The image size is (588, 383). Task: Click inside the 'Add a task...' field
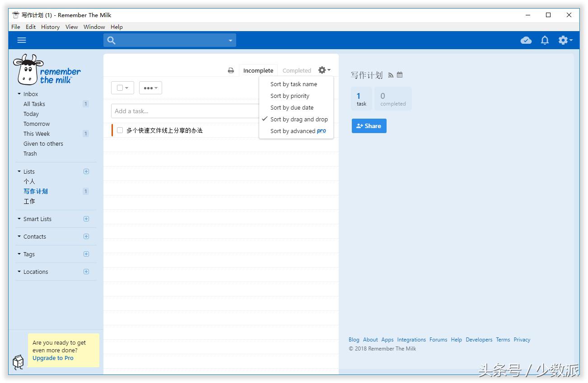coord(181,111)
